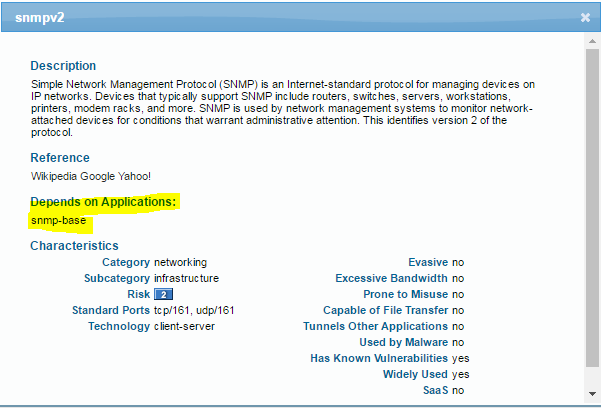This screenshot has height=408, width=601.
Task: Click the client-server technology value
Action: (x=184, y=326)
